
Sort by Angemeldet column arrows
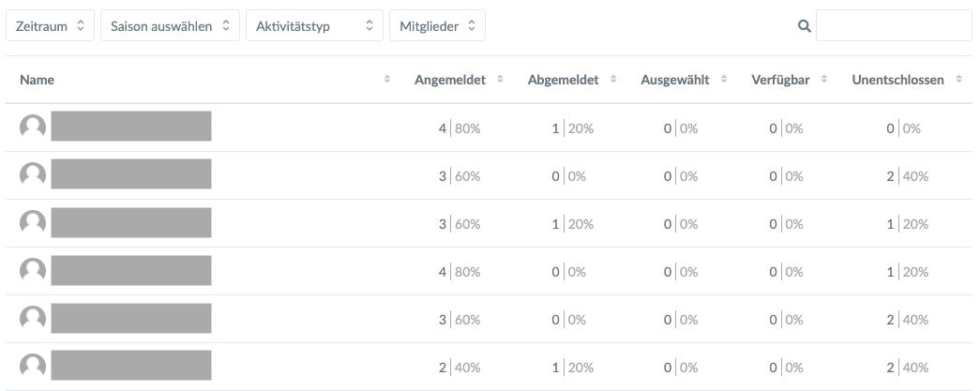point(500,80)
